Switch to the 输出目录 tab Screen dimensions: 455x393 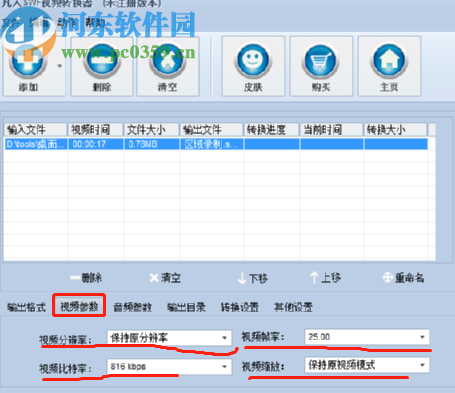[186, 307]
